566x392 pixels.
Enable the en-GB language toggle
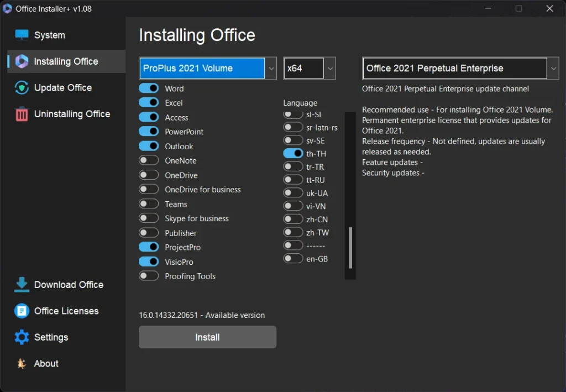coord(293,258)
